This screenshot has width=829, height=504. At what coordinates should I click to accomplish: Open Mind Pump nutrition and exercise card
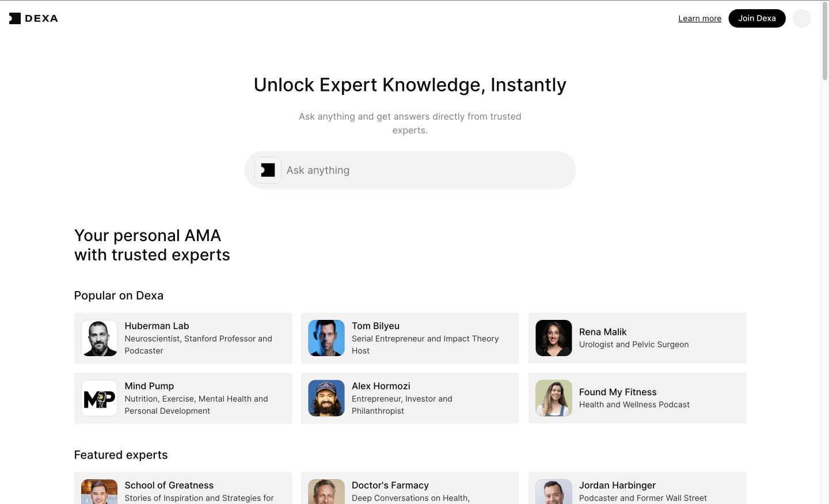183,398
